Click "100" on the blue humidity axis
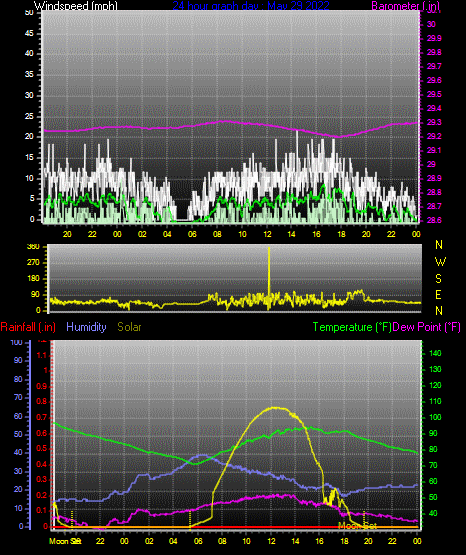Screen dimensions: 466x555 (16, 343)
